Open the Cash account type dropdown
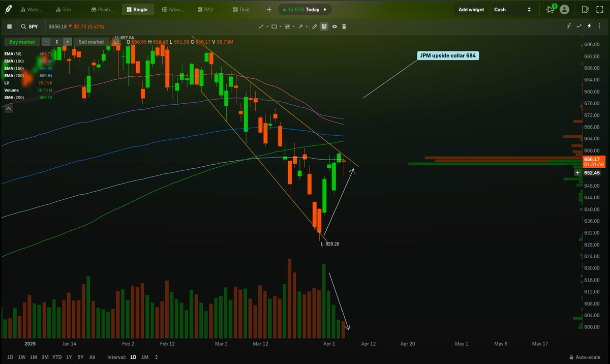This screenshot has width=610, height=364. (x=513, y=9)
